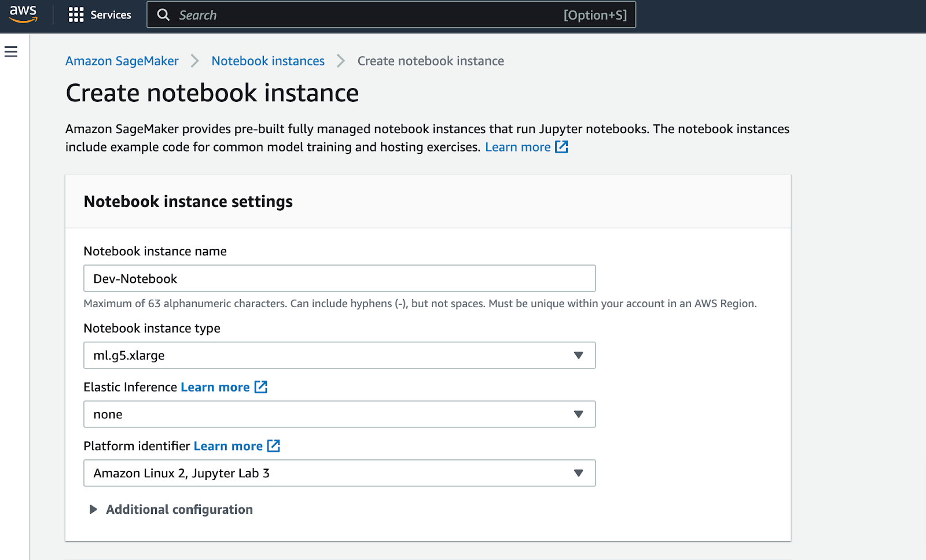Image resolution: width=926 pixels, height=560 pixels.
Task: Click breadcrumb chevron after Amazon SageMaker
Action: click(x=195, y=61)
